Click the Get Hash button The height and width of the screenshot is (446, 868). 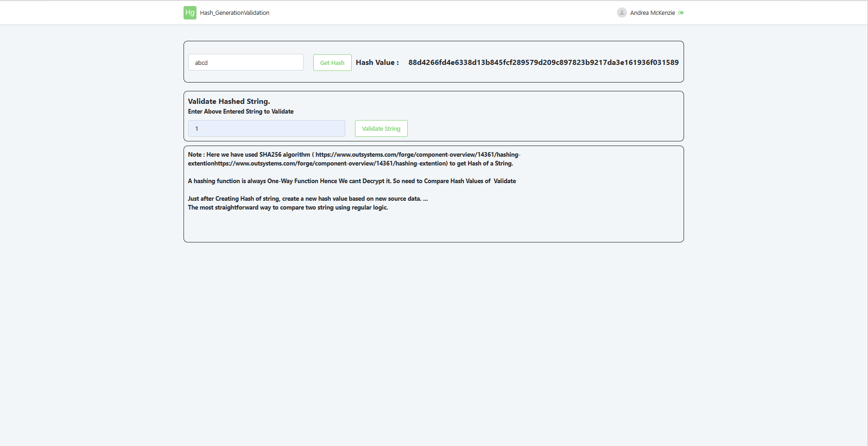332,63
